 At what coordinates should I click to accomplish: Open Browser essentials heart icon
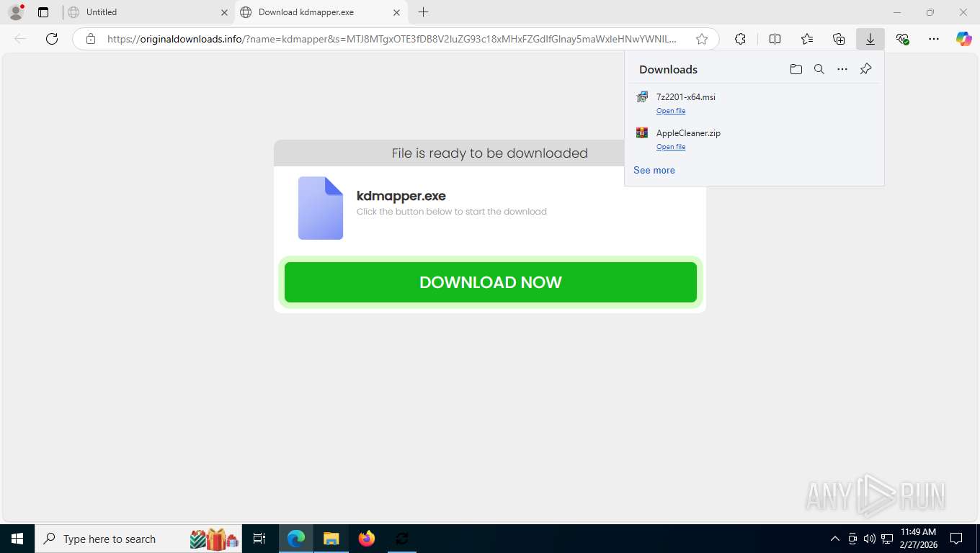click(902, 39)
